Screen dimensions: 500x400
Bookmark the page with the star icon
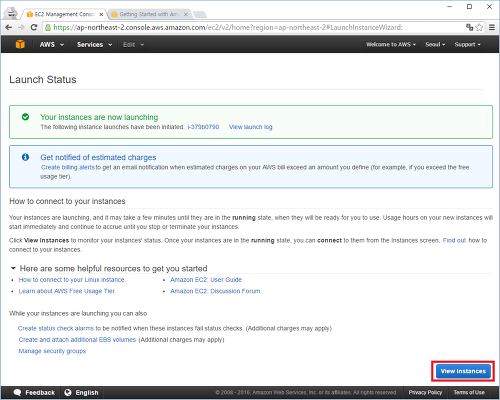pos(479,27)
